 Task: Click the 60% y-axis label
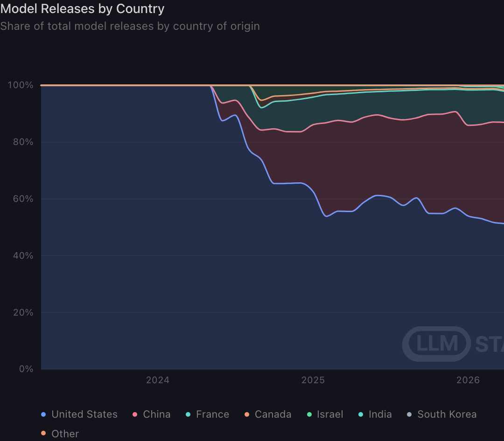click(x=23, y=199)
